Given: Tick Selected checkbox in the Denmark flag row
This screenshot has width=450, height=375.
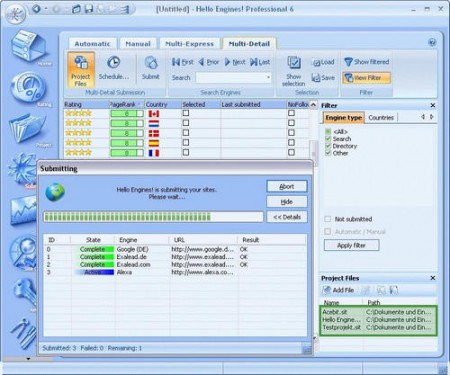Looking at the screenshot, I should pos(186,133).
